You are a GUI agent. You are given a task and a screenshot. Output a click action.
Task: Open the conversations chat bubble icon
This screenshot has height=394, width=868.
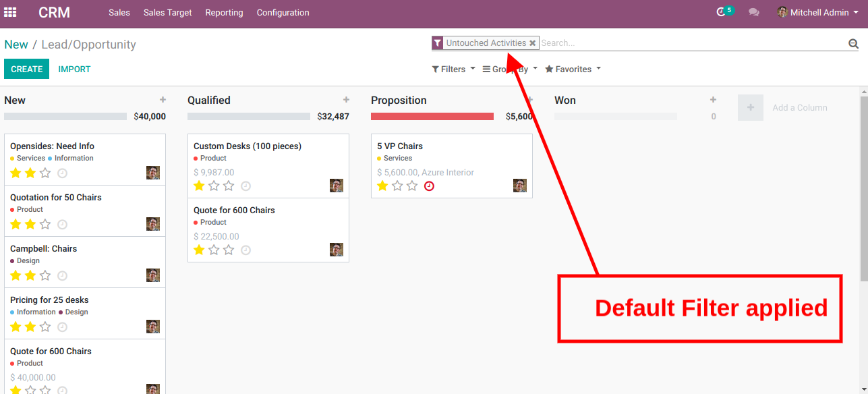coord(754,13)
